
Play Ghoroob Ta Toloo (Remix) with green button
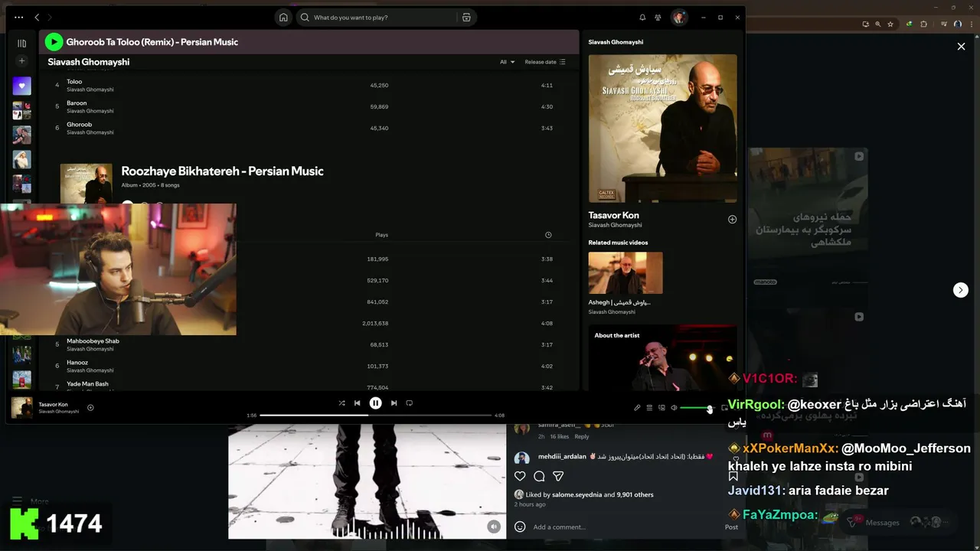tap(54, 42)
